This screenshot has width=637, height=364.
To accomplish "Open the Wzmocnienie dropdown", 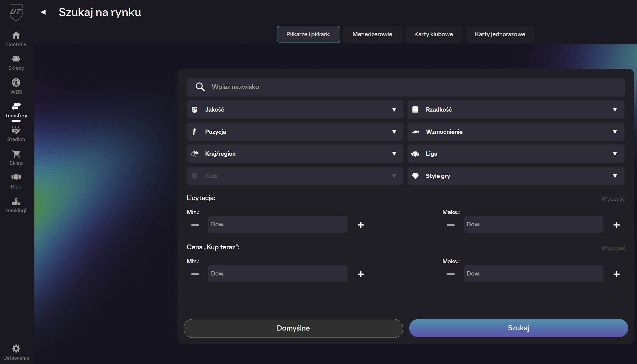I will 516,132.
